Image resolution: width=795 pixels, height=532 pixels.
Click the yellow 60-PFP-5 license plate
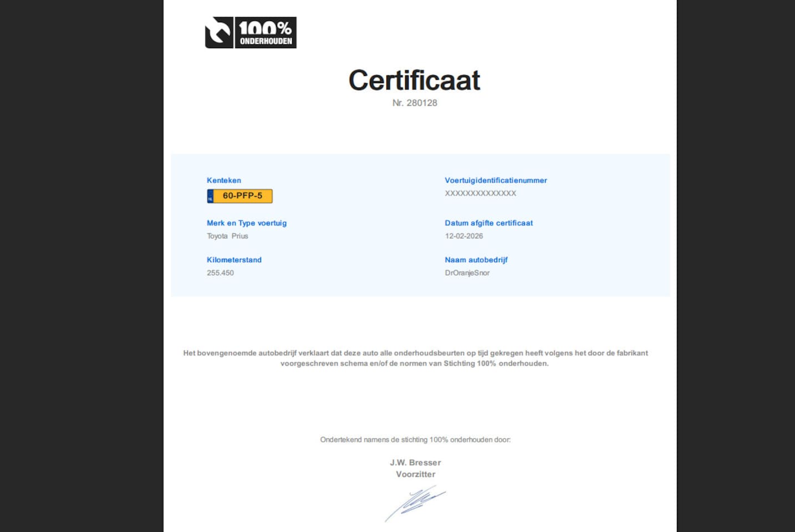243,196
